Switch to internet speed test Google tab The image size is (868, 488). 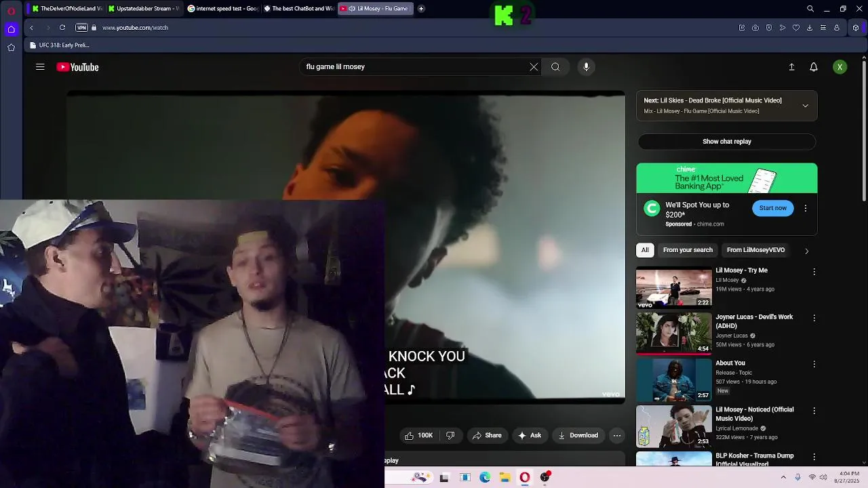[x=222, y=9]
